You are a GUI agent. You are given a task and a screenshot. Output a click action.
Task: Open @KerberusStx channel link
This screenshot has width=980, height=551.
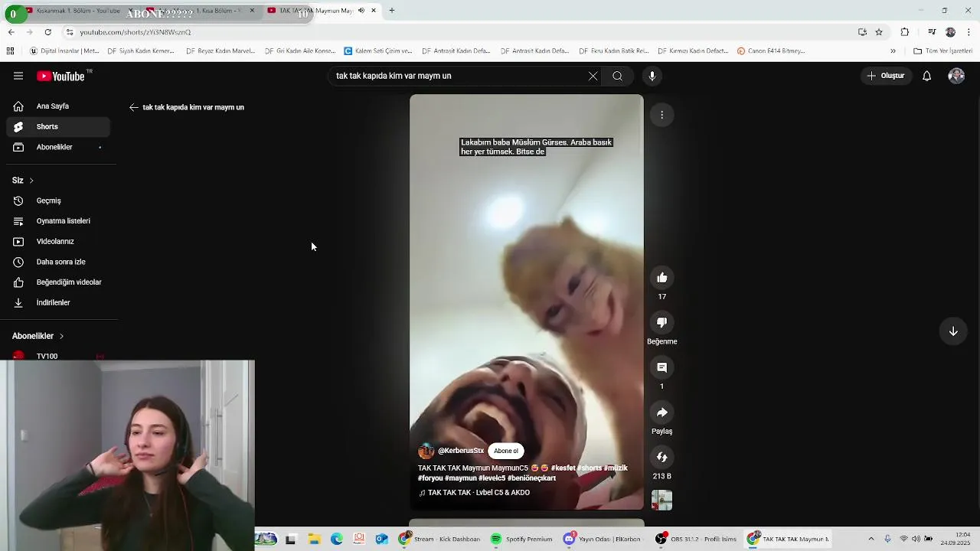(461, 451)
